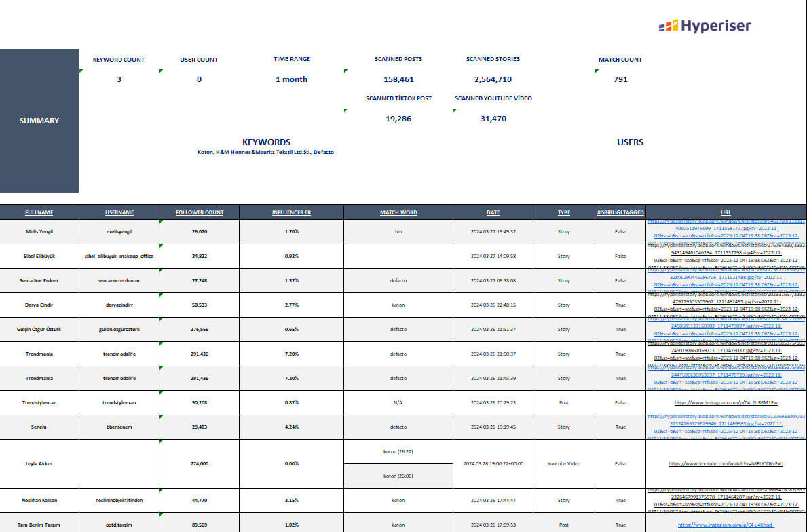The image size is (807, 532).
Task: Select the match count value 791
Action: click(620, 79)
